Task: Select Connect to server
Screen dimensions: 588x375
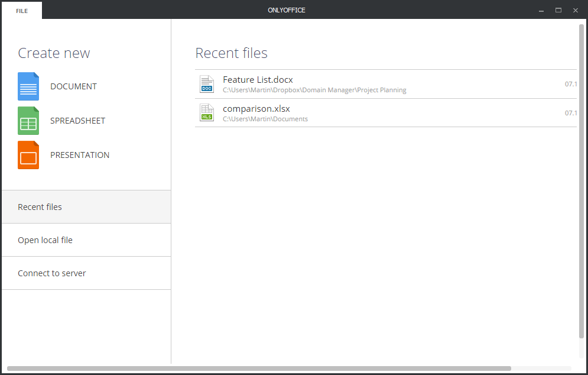Action: [86, 273]
